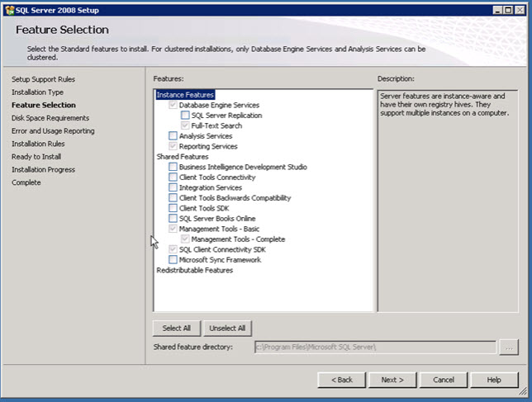Enable Microsoft Sync Framework checkbox
The height and width of the screenshot is (402, 532).
click(x=173, y=260)
